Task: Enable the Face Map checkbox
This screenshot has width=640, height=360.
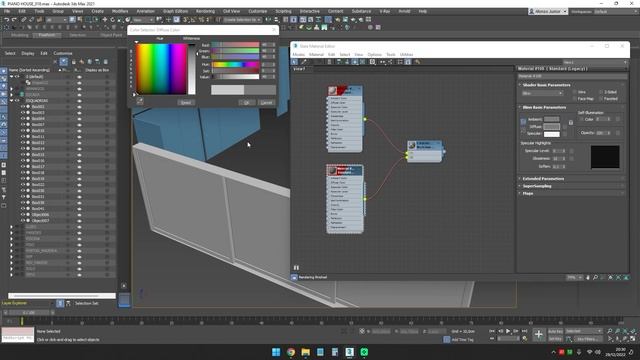Action: click(x=575, y=99)
